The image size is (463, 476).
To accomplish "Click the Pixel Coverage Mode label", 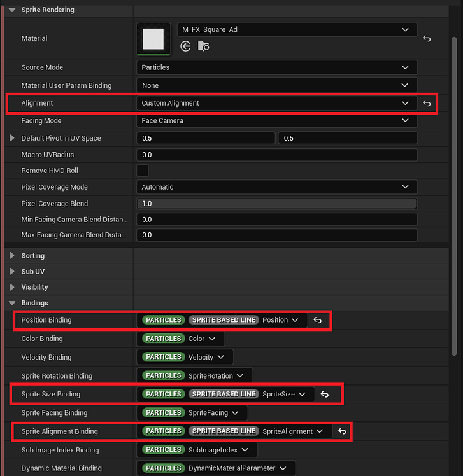I will click(54, 187).
